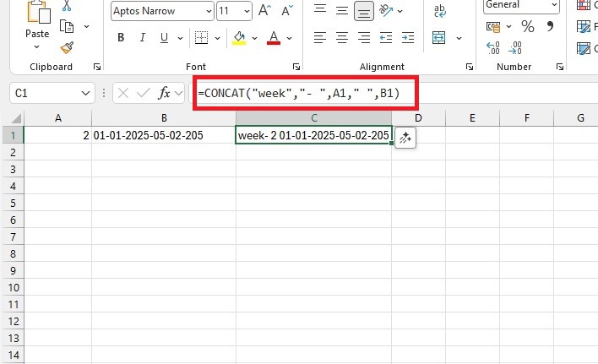The image size is (598, 364).
Task: Open Clipboard pane dialog launcher
Action: click(97, 67)
